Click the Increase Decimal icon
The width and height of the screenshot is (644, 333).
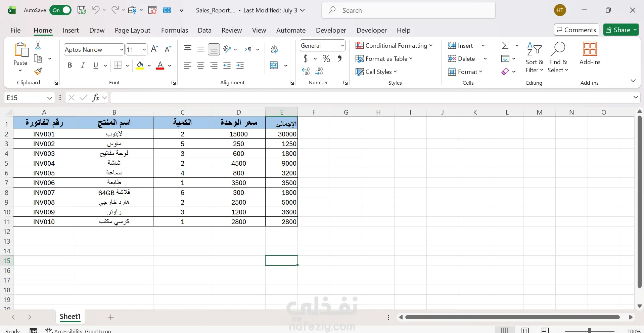coord(306,71)
